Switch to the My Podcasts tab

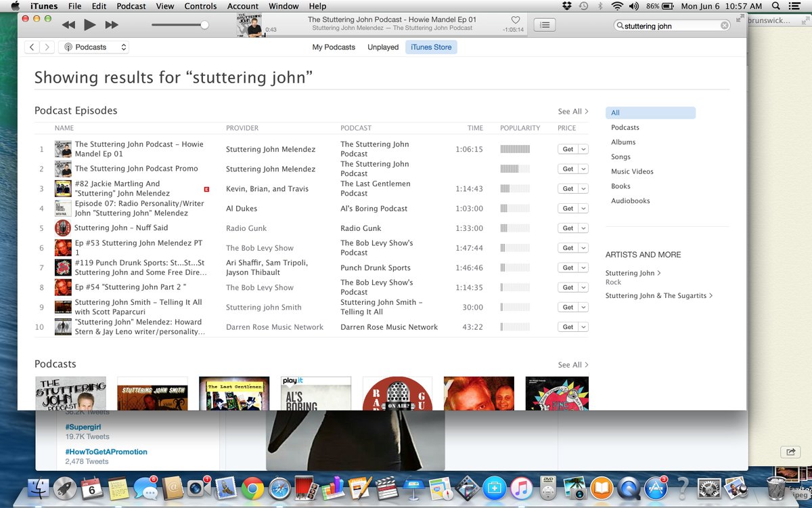[334, 47]
